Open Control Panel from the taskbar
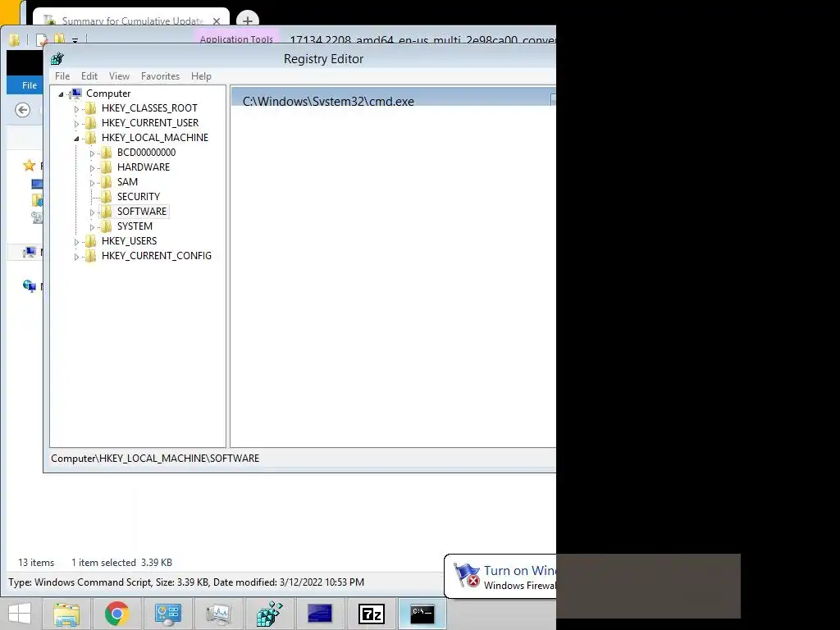 pyautogui.click(x=167, y=614)
